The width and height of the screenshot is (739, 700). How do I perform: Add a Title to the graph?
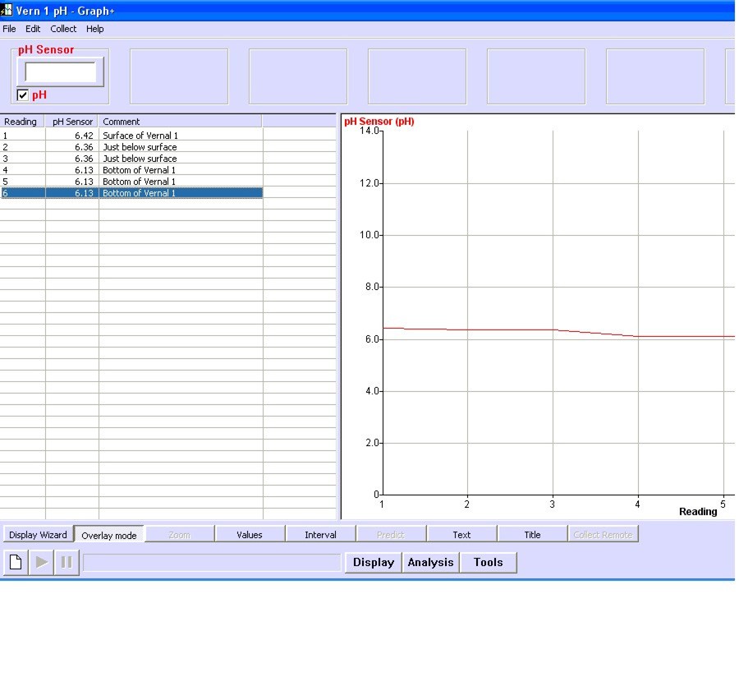coord(532,533)
